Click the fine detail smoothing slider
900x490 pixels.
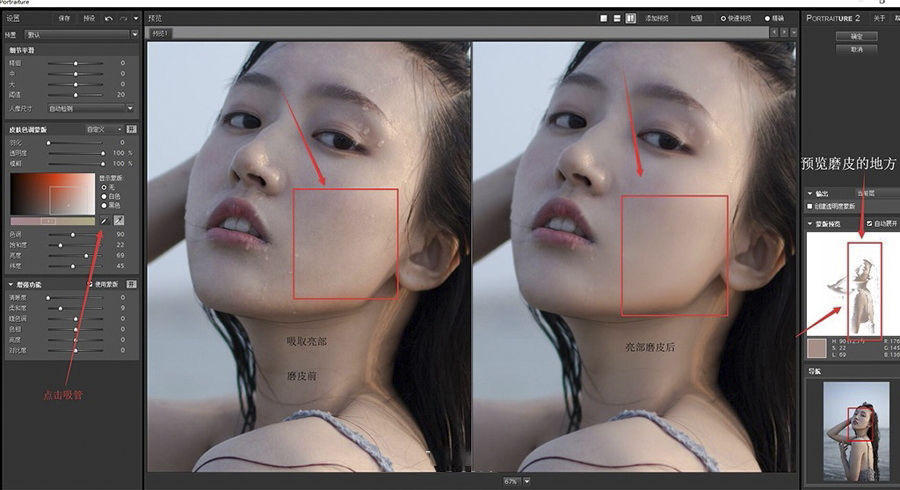(75, 63)
